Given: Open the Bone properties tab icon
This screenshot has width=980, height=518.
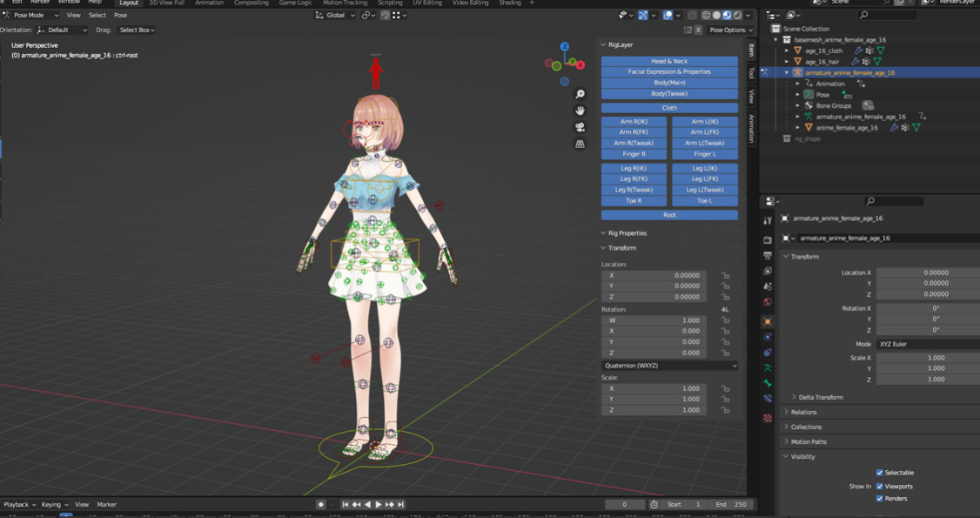Looking at the screenshot, I should pos(768,383).
